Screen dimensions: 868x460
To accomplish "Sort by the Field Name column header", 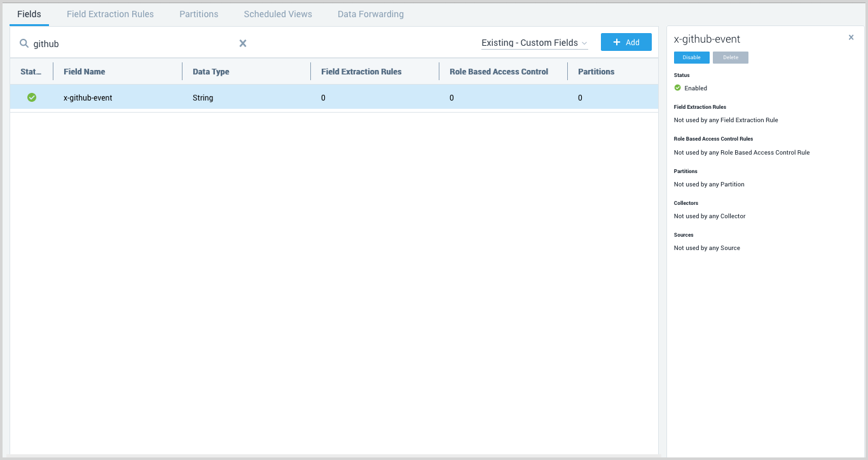I will 84,71.
